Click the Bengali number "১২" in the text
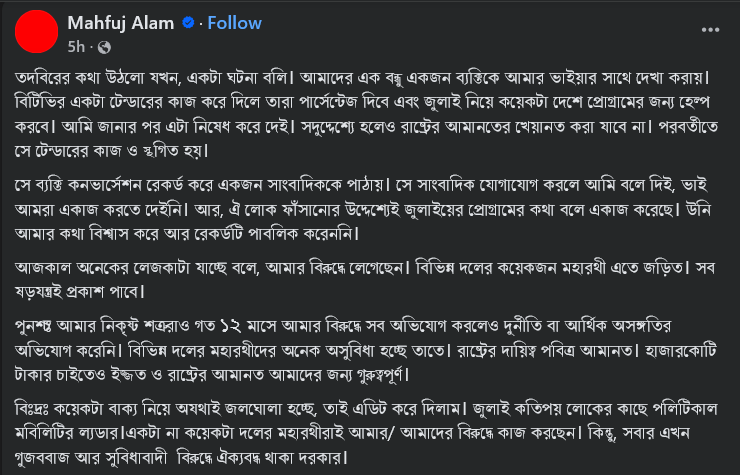Image resolution: width=740 pixels, height=475 pixels. point(231,326)
